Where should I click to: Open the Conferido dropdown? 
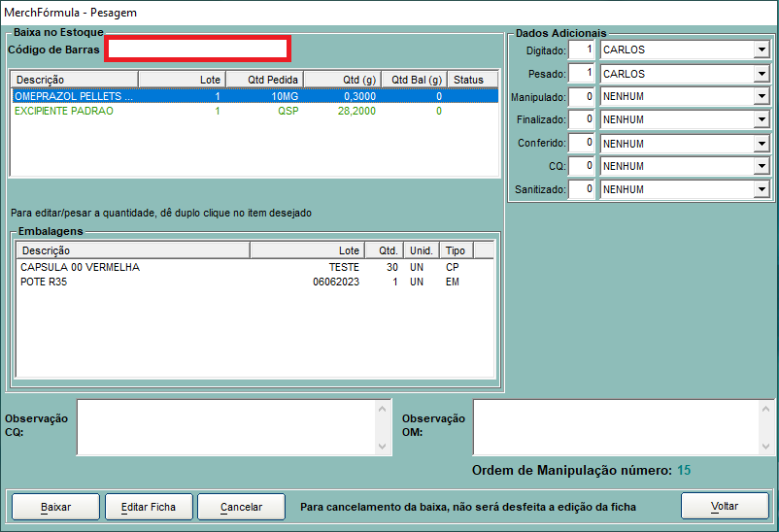click(x=761, y=143)
